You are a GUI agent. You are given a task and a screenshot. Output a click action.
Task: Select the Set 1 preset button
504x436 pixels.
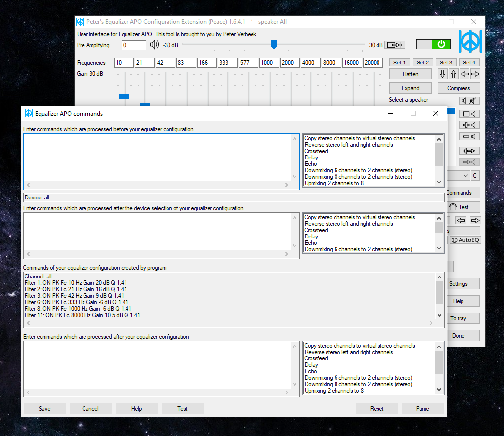[400, 62]
